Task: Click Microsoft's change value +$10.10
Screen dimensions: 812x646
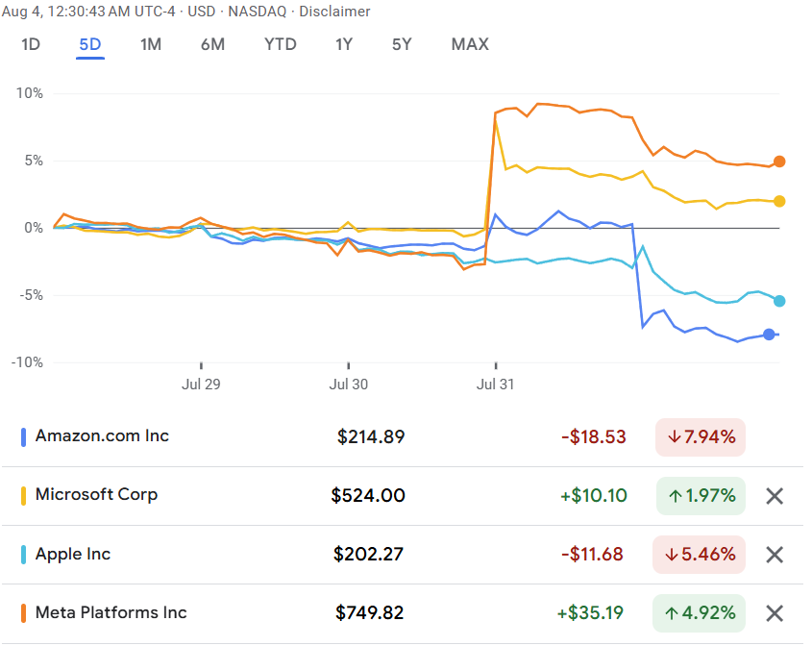Action: click(594, 495)
